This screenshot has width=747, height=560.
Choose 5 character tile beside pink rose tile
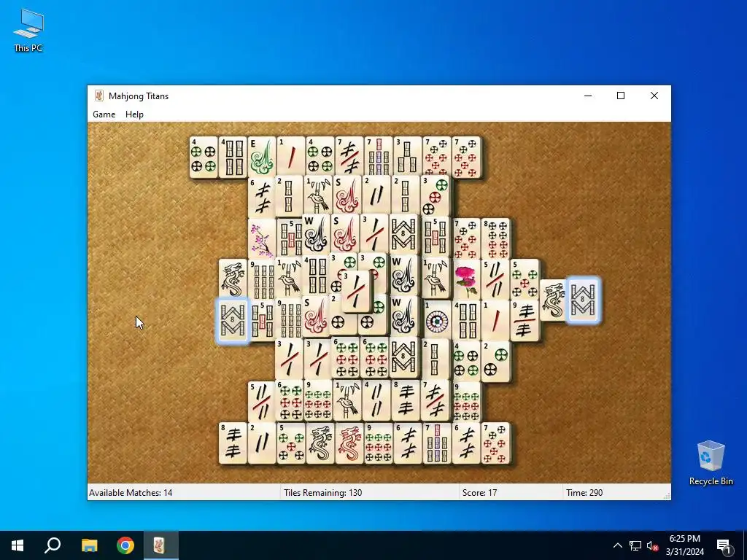click(x=495, y=279)
